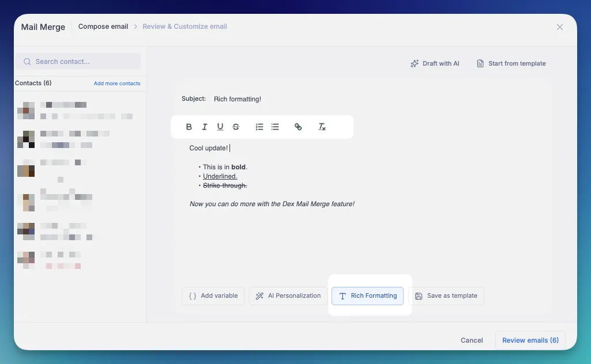Image resolution: width=591 pixels, height=364 pixels.
Task: Cancel the mail merge
Action: click(x=472, y=340)
